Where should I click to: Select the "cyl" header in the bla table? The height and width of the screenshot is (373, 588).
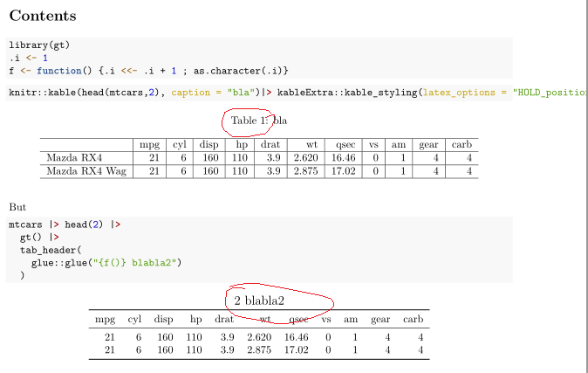click(180, 145)
